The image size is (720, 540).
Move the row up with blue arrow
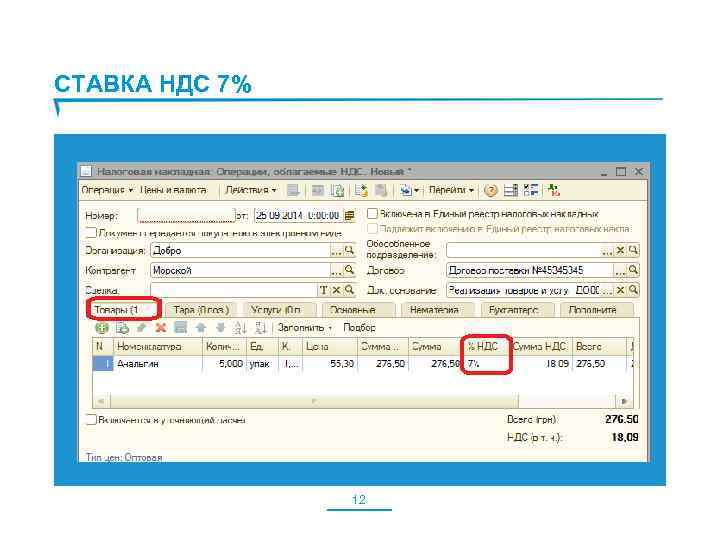[201, 328]
